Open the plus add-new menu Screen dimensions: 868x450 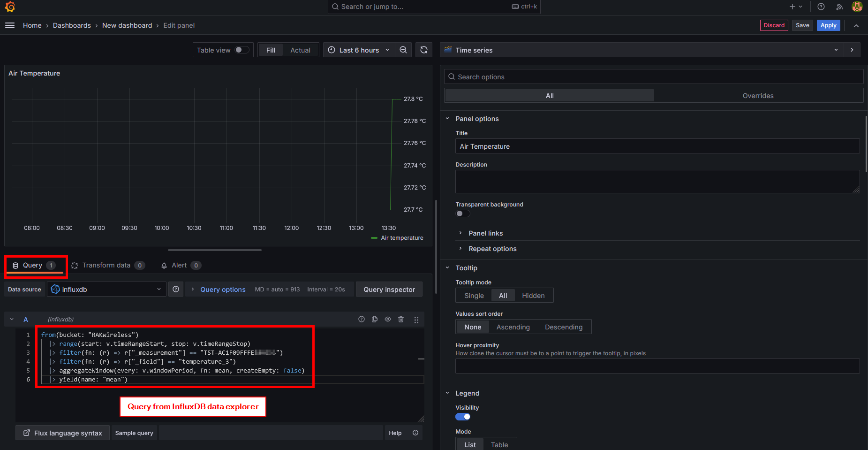(x=796, y=7)
